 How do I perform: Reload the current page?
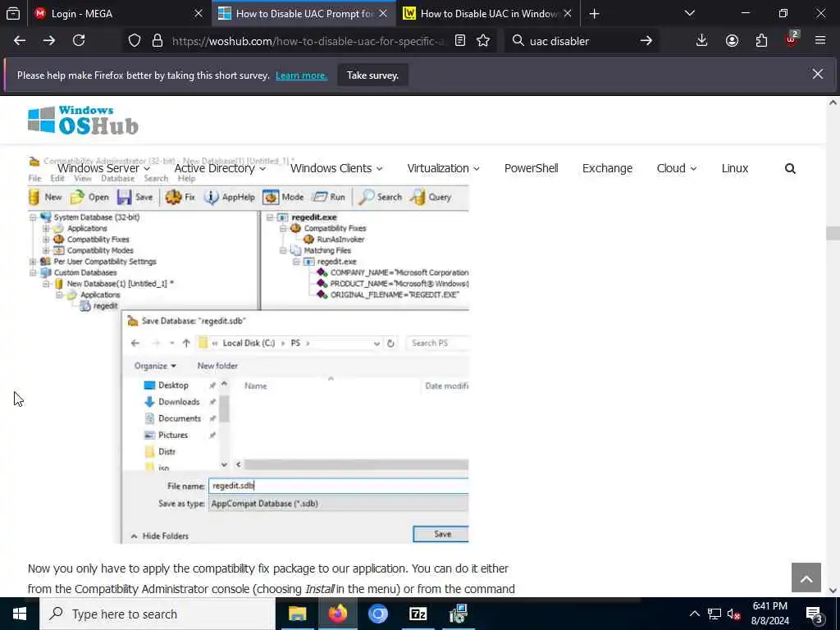[79, 41]
